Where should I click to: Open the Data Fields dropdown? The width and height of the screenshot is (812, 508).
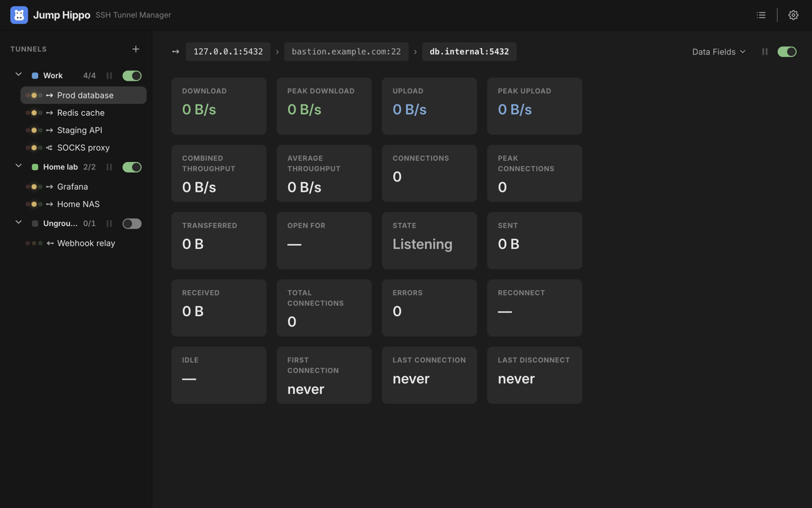point(719,51)
